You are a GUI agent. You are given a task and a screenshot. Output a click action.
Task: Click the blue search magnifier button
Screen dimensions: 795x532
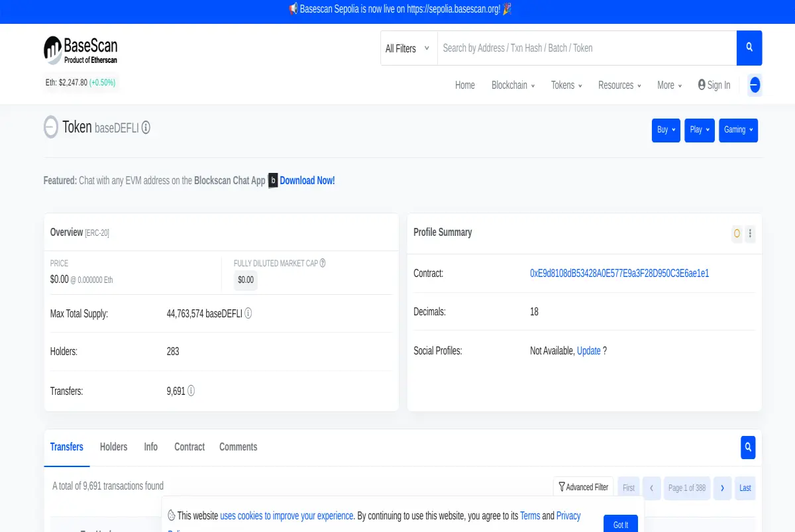pos(749,48)
